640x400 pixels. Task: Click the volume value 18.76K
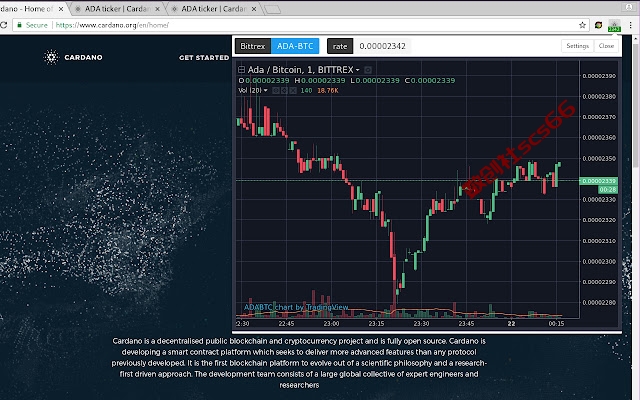coord(328,91)
